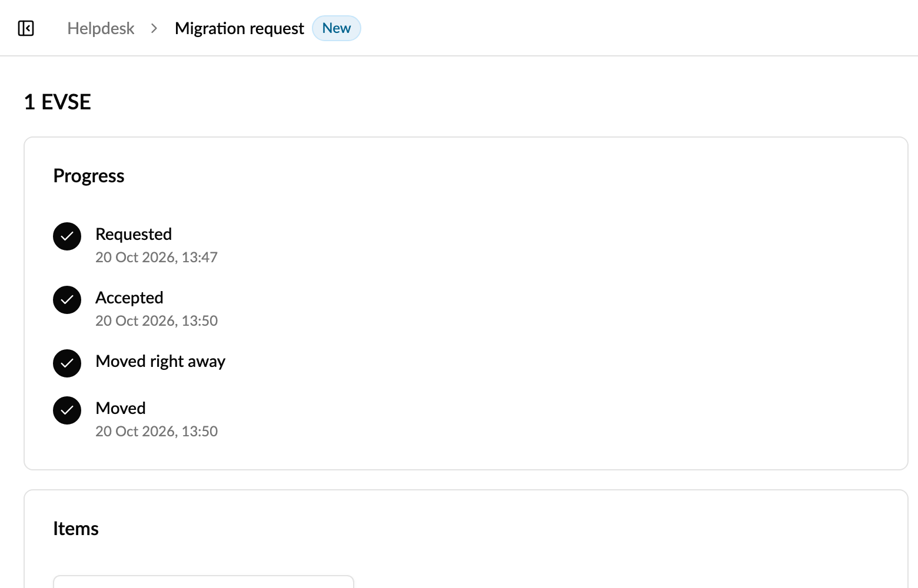Viewport: 918px width, 588px height.
Task: Click the Moved step checkmark icon
Action: pyautogui.click(x=67, y=410)
